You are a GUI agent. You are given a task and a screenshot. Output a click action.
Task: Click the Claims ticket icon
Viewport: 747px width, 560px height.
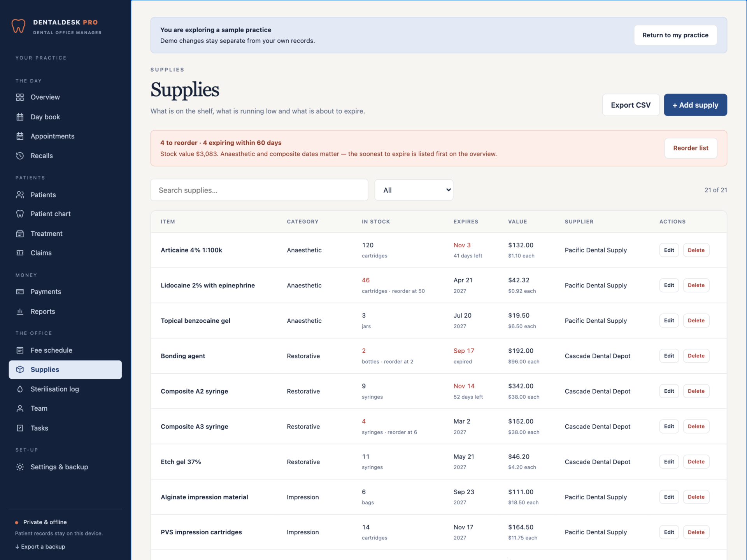click(x=20, y=253)
